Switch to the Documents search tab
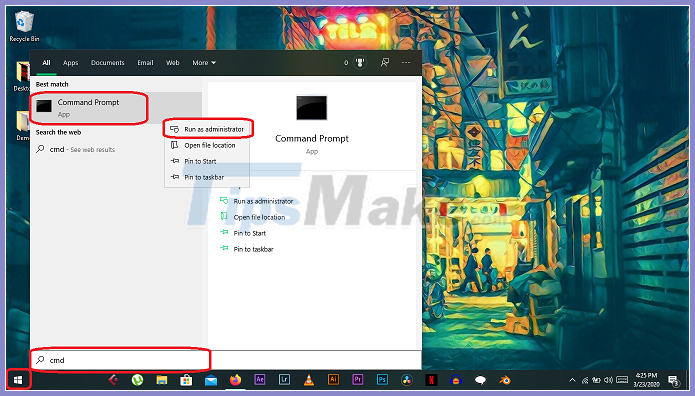 point(108,63)
